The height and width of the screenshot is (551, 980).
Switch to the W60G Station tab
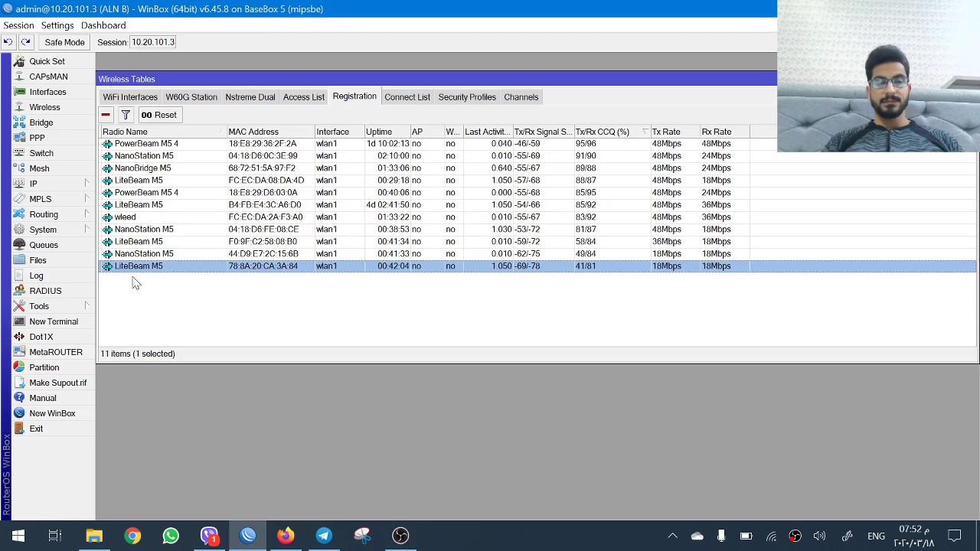click(191, 97)
